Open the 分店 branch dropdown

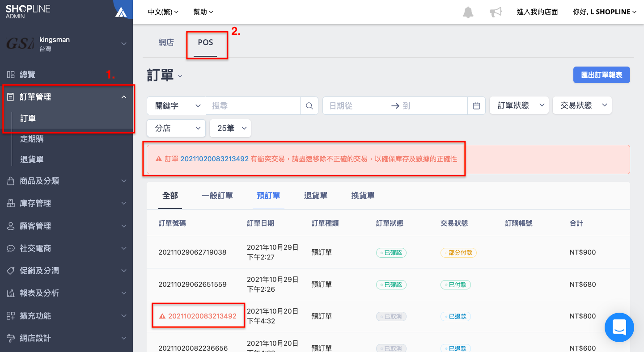[176, 128]
